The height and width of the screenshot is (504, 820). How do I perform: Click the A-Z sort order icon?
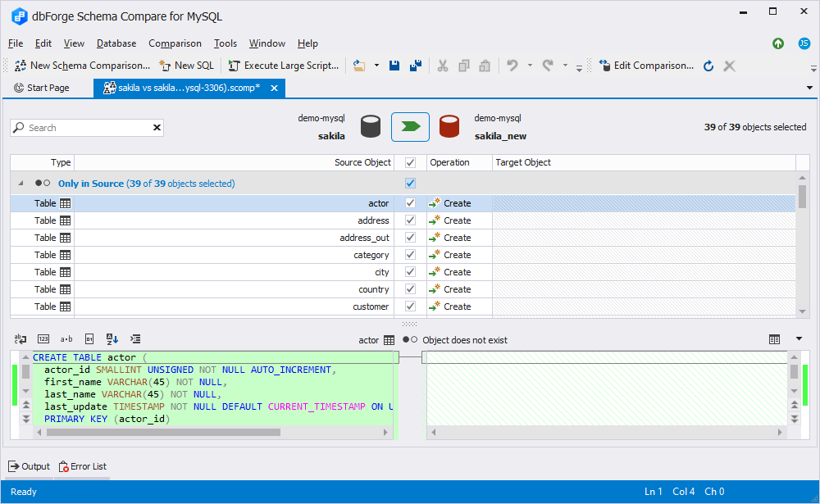pos(112,338)
